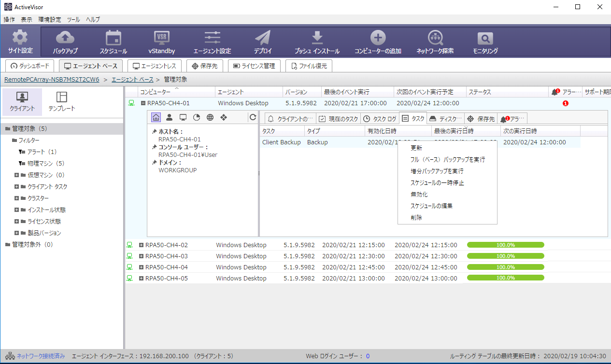The width and height of the screenshot is (611, 364).
Task: Collapse the RPA50-CH4-01 row
Action: (143, 103)
